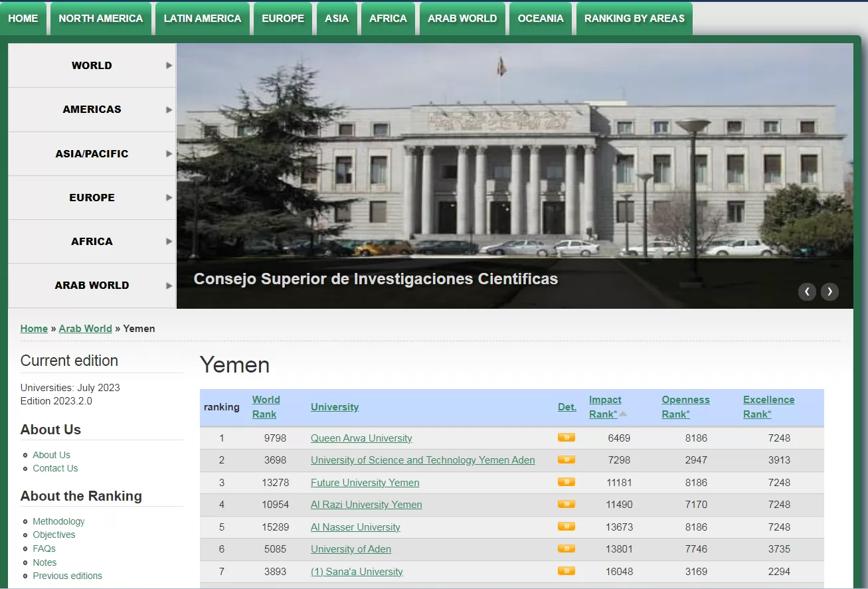Click the Consejo Superior de Investigaciones Cientificas caption
The image size is (868, 589).
(376, 279)
